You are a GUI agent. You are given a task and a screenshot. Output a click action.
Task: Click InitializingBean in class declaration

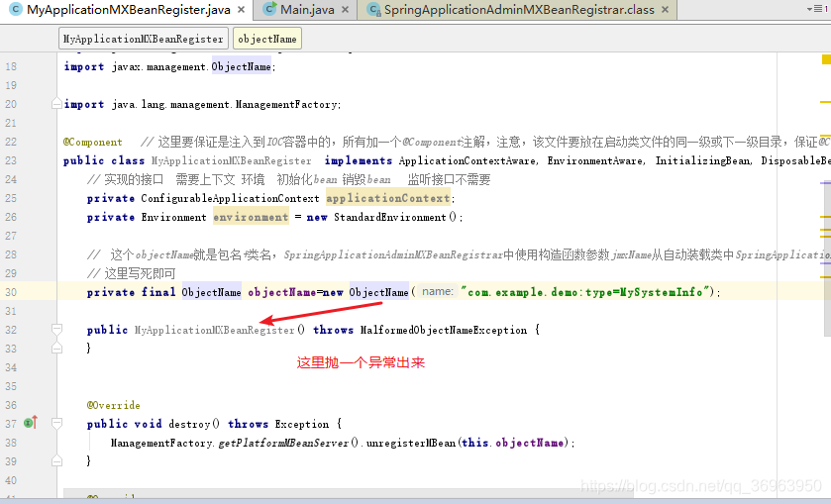[x=703, y=160]
